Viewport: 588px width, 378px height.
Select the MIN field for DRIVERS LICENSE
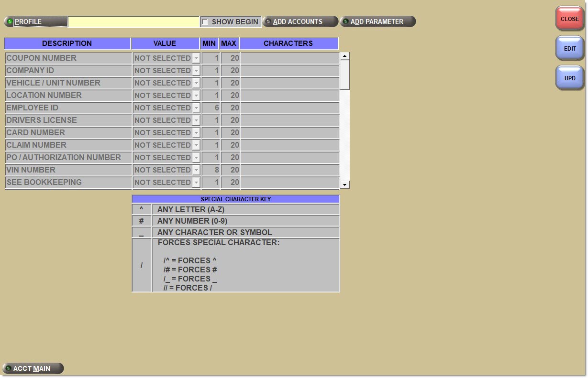coord(211,120)
